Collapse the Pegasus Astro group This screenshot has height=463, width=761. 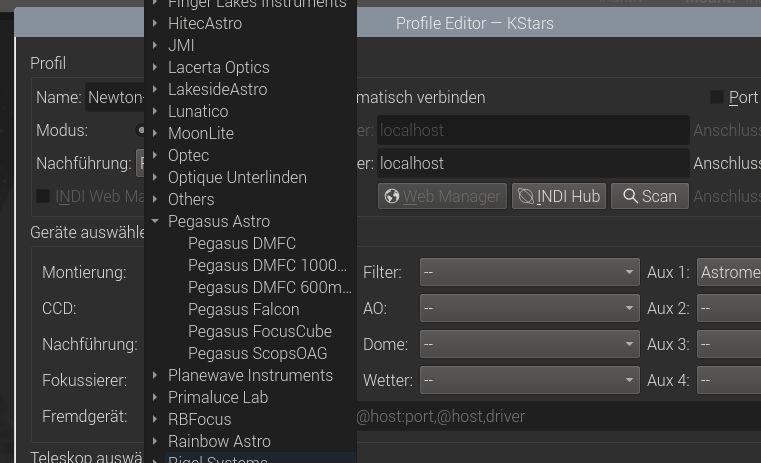click(155, 221)
